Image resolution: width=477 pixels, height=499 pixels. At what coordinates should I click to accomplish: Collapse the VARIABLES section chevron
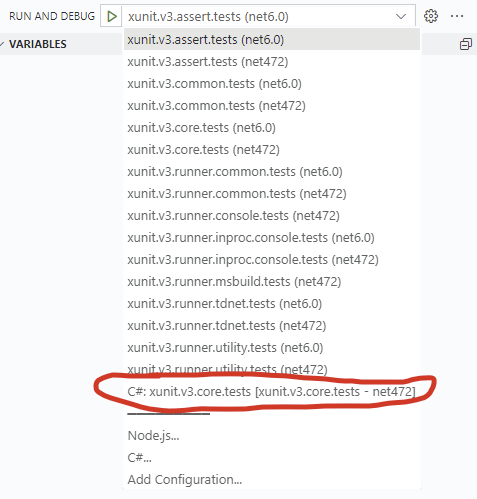tap(2, 44)
